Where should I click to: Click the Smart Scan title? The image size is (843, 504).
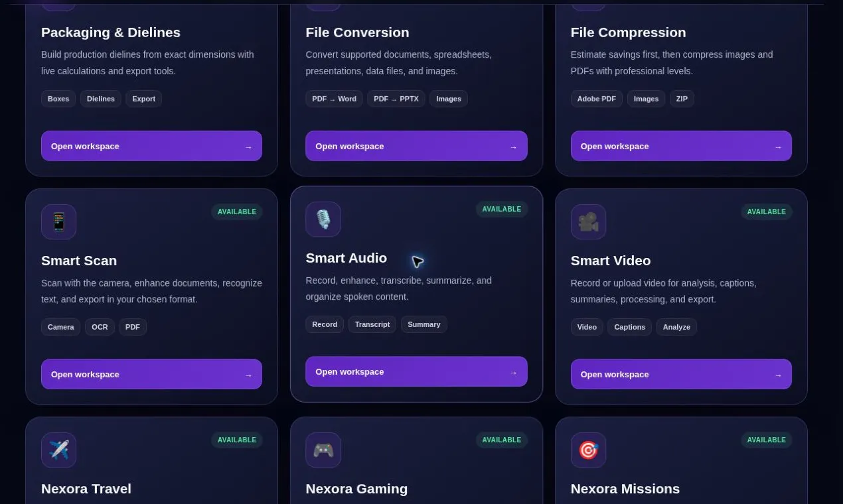(x=79, y=261)
